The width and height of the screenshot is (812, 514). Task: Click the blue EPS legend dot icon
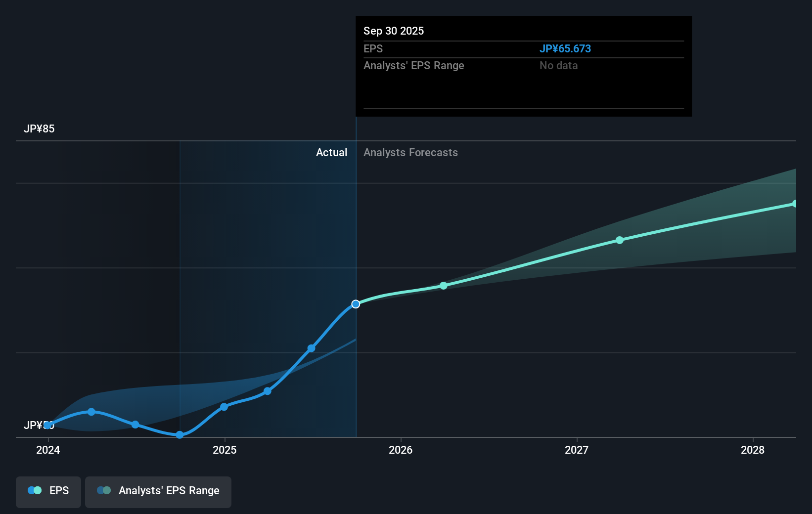(34, 490)
